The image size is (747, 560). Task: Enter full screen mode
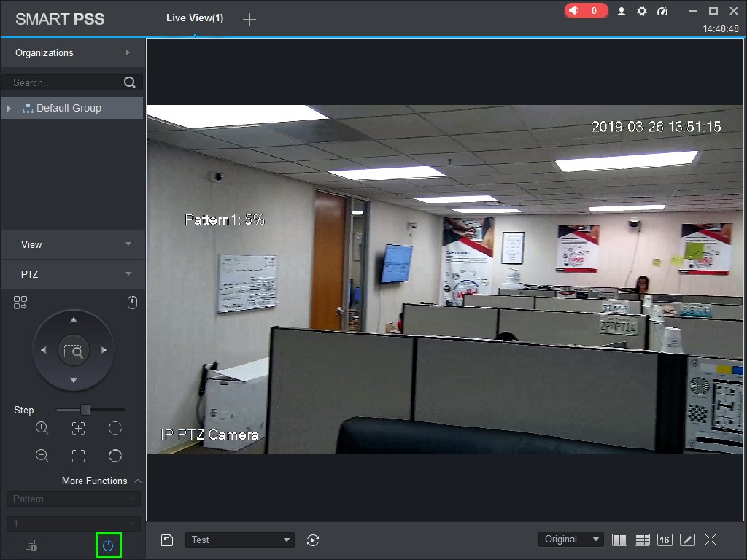click(711, 540)
